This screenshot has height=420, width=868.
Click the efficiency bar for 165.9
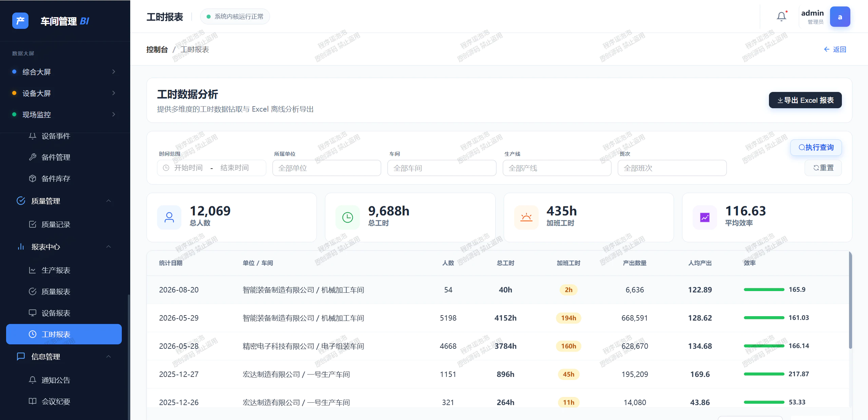[x=764, y=289]
